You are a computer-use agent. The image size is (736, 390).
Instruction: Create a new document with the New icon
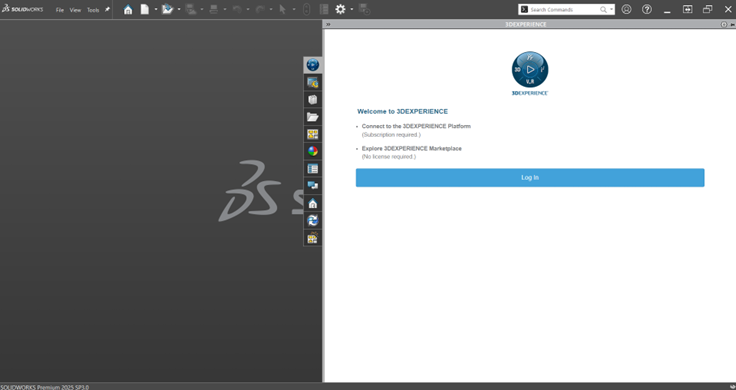coord(145,9)
